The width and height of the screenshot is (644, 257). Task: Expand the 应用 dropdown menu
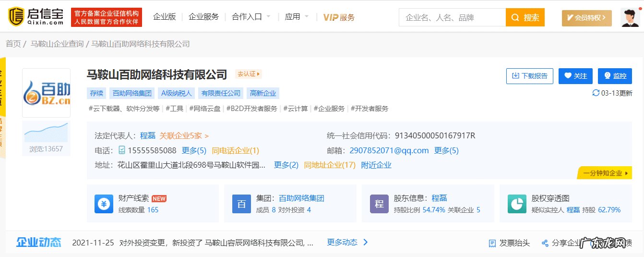click(296, 17)
